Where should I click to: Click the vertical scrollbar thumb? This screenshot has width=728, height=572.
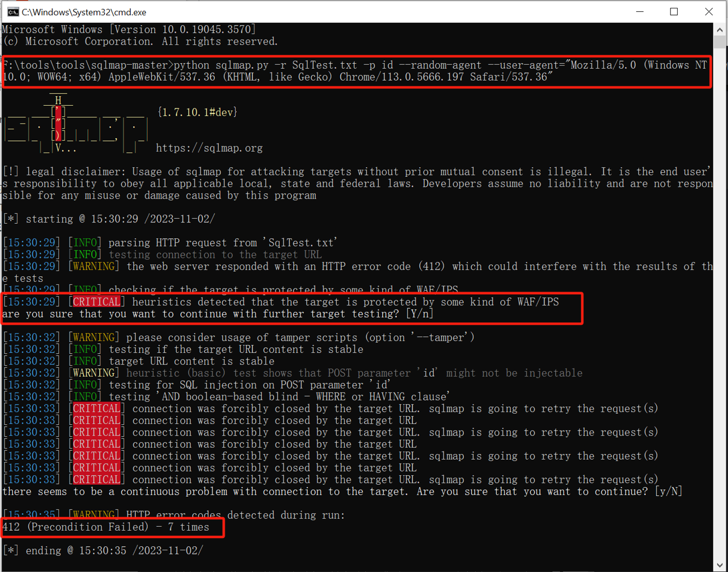720,42
